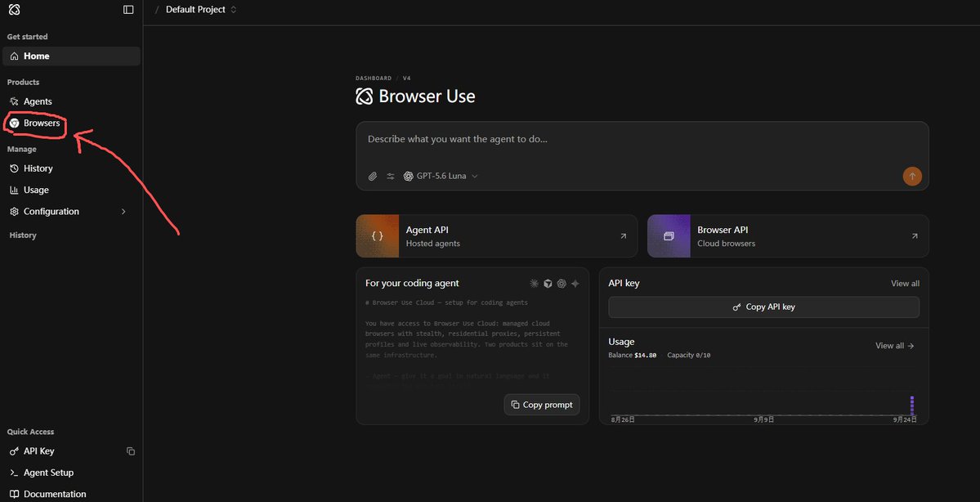
Task: Open the Default Project switcher
Action: click(x=201, y=9)
